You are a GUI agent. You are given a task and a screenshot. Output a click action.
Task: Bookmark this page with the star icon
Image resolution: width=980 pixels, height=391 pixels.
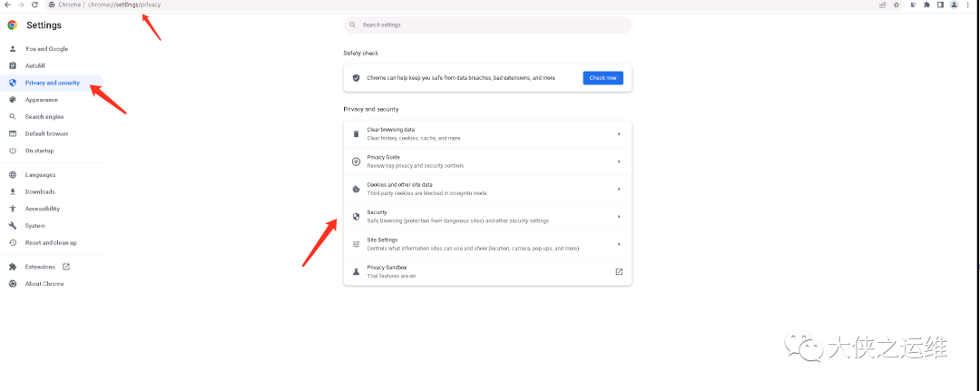tap(897, 5)
